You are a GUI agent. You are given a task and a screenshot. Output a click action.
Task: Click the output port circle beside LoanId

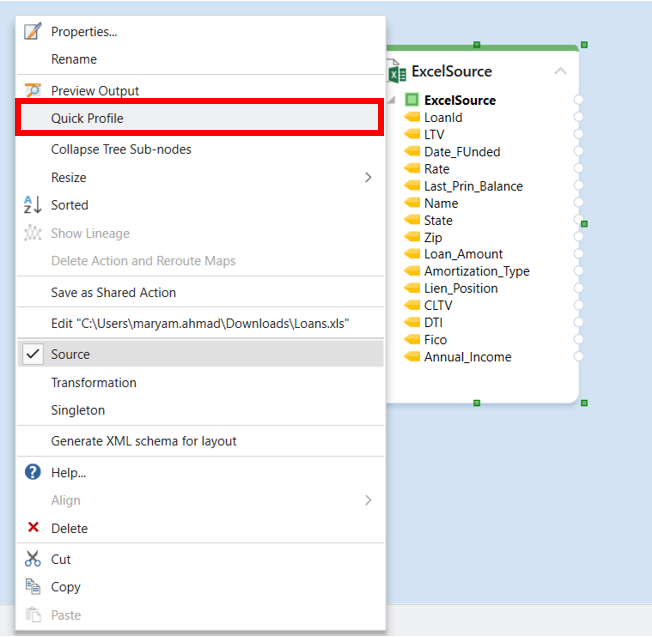tap(578, 117)
